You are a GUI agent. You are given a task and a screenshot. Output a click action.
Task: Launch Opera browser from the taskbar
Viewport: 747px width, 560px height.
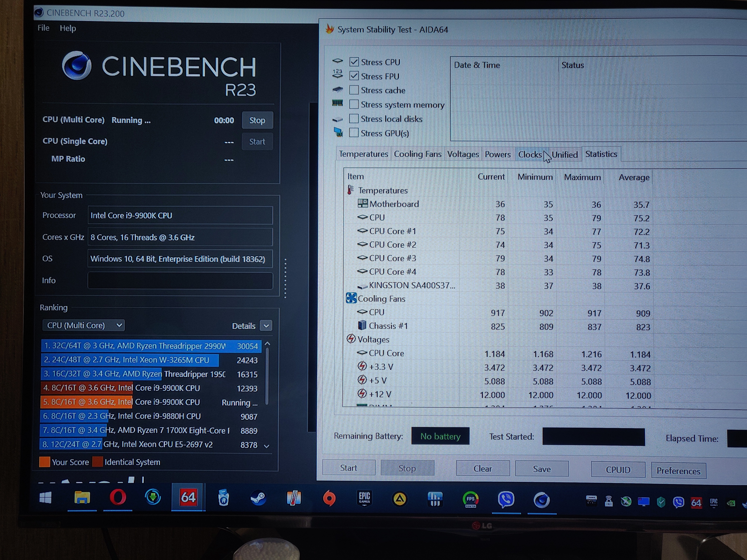[x=118, y=498]
